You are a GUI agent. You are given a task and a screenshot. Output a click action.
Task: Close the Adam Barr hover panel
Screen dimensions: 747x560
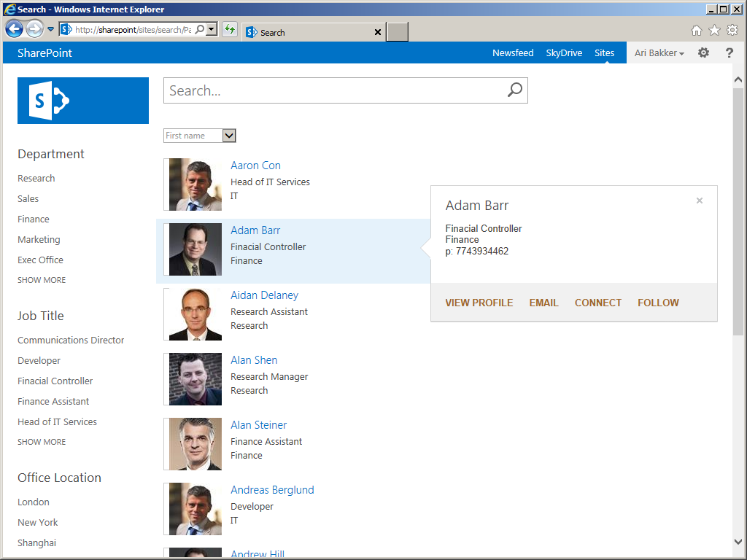point(700,201)
